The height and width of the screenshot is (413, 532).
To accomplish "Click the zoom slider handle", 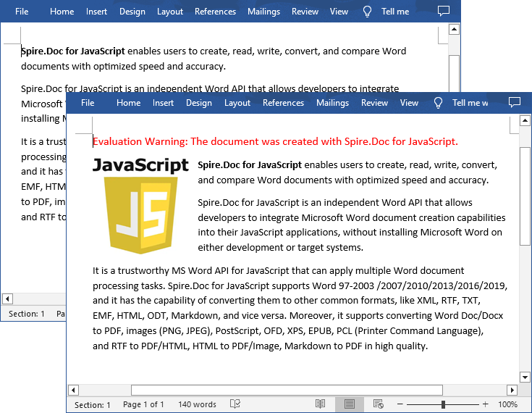I will [443, 404].
